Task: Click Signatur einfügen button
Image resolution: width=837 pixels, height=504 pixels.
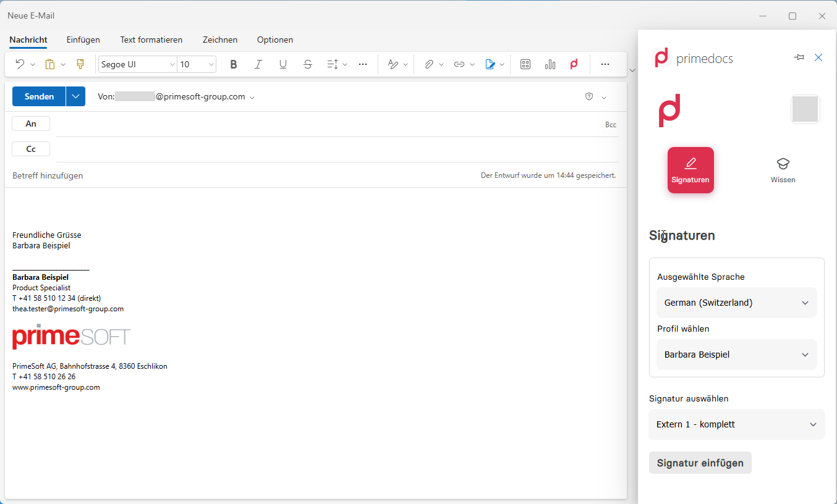Action: coord(700,463)
